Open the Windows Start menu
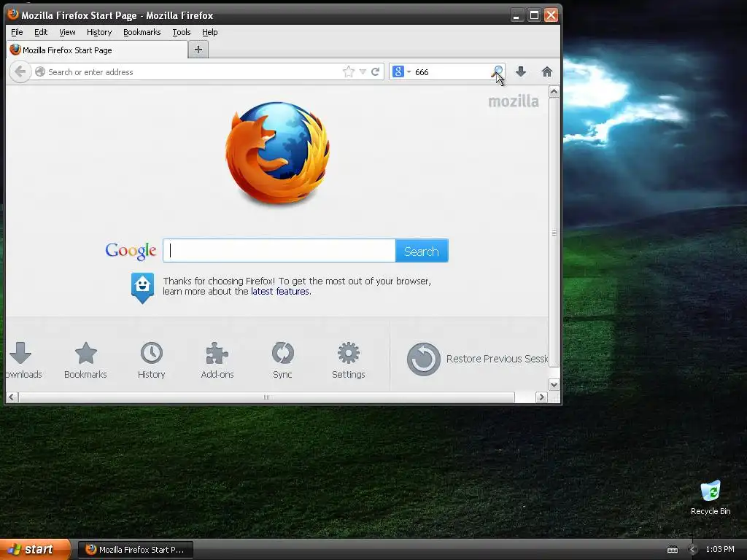Screen dimensions: 747x560 pyautogui.click(x=34, y=549)
